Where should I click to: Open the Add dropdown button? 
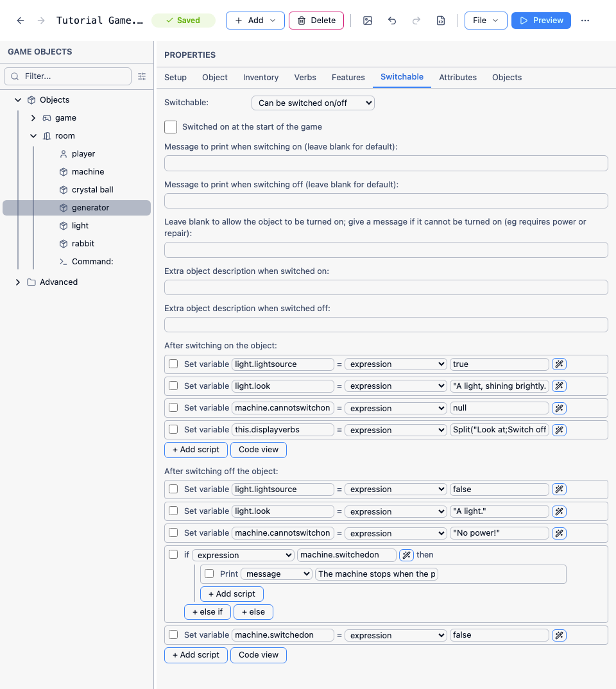coord(255,21)
